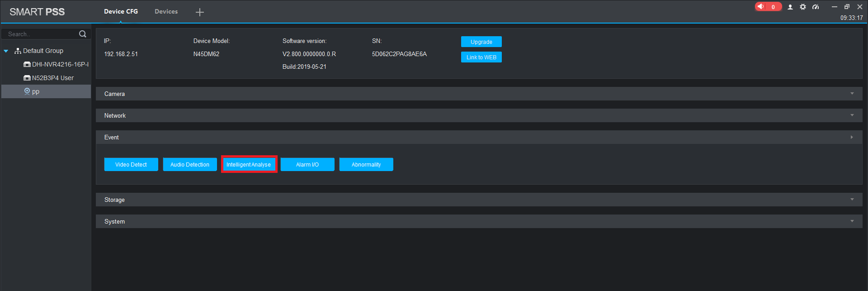Focus the device search field
Image resolution: width=868 pixels, height=291 pixels.
42,34
